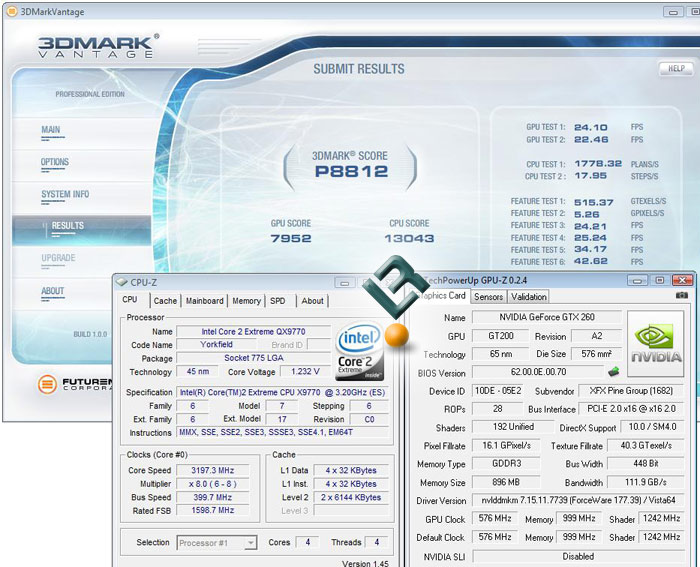Click the Bandwidth value 111.9 GB/s
Screen dimensions: 700x567
tap(646, 482)
